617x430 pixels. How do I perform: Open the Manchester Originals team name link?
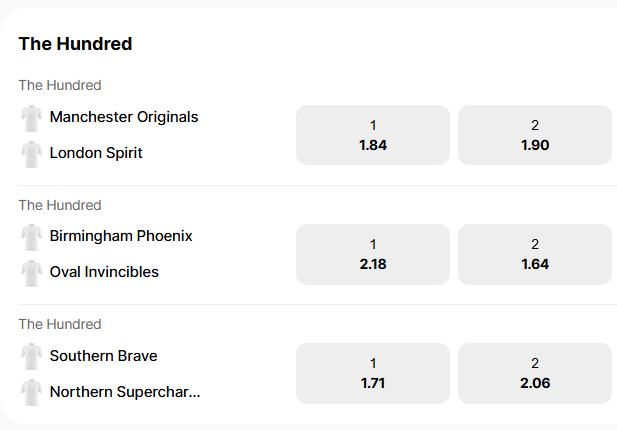click(124, 117)
